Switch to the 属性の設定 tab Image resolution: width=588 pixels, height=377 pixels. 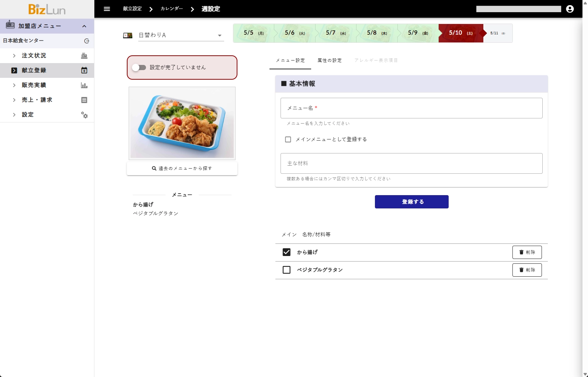[x=329, y=60]
